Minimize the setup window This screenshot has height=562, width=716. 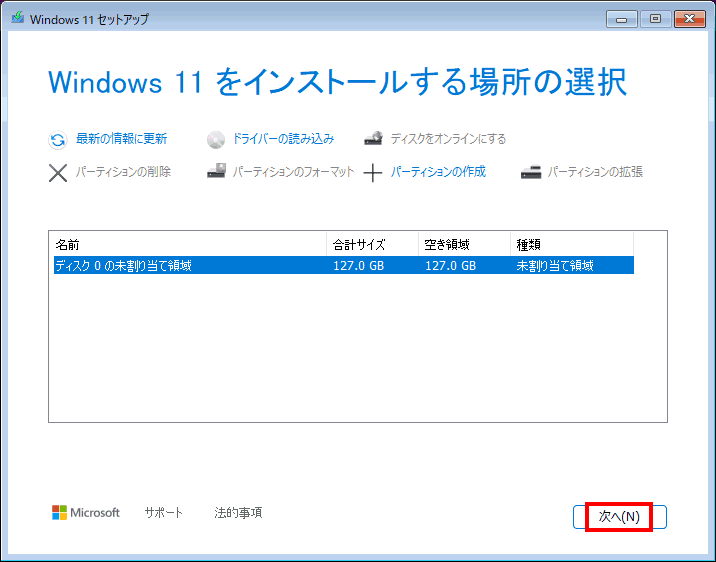coord(621,19)
